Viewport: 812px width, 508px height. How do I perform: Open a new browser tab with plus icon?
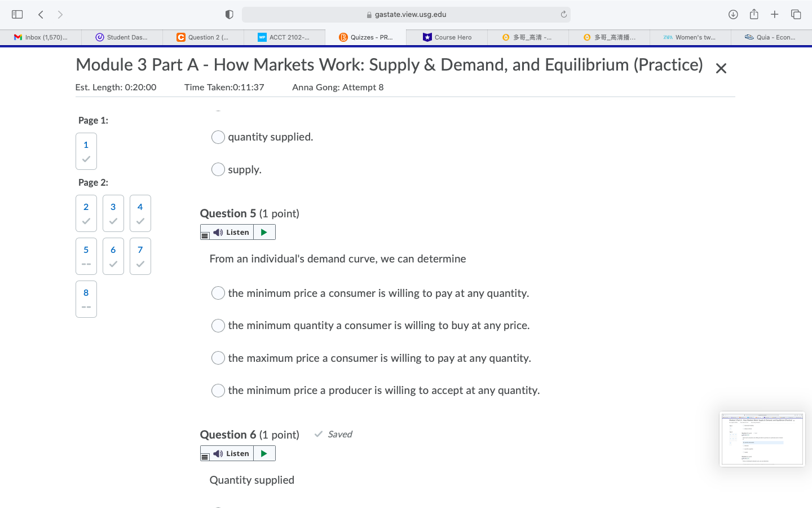(775, 14)
